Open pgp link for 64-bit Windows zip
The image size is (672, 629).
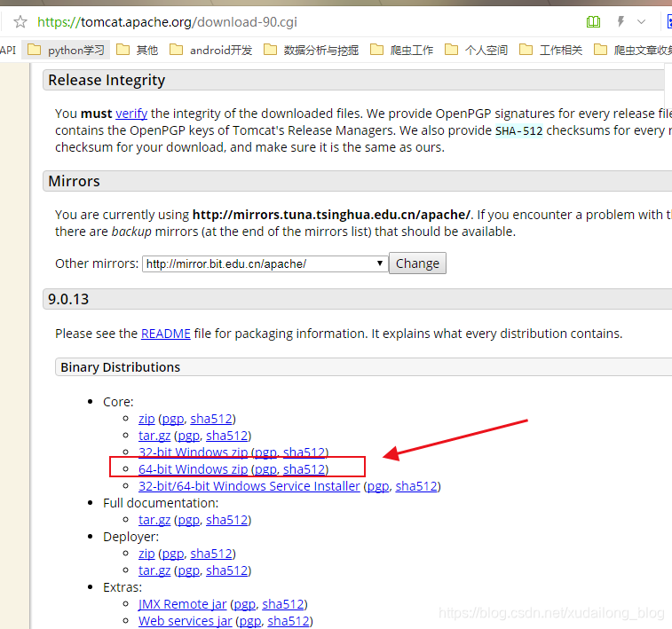(x=265, y=469)
